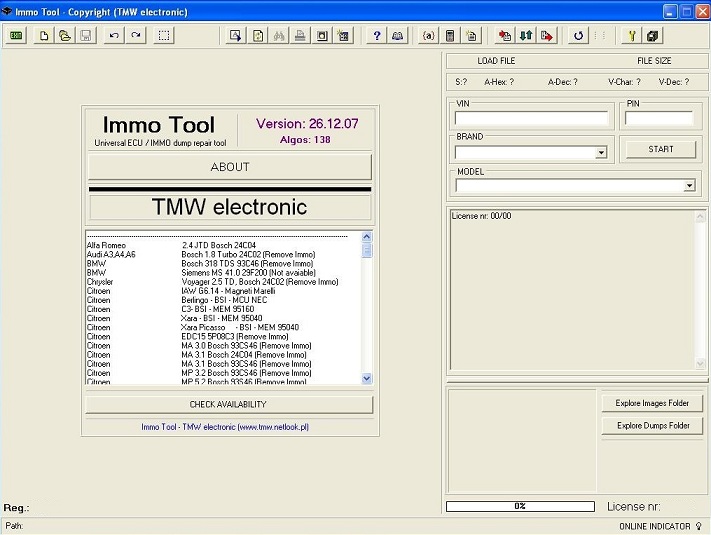Open the BRAND dropdown list
711x535 pixels.
601,152
